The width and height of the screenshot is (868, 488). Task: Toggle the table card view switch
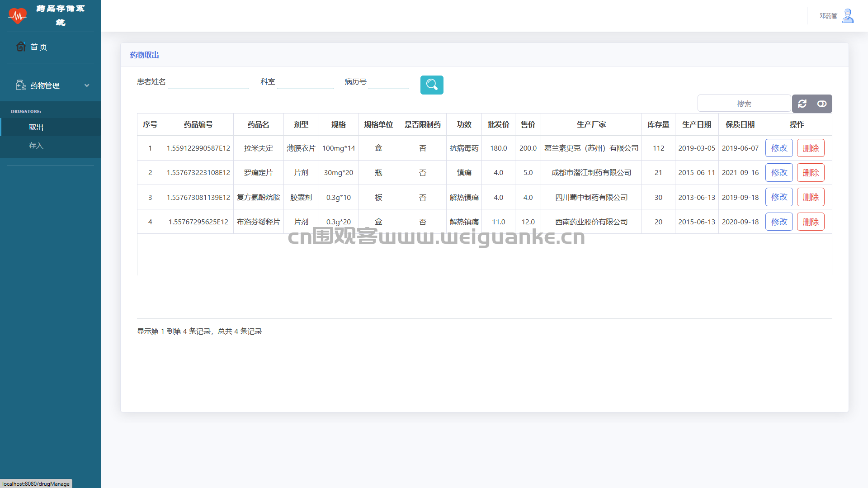(x=821, y=104)
